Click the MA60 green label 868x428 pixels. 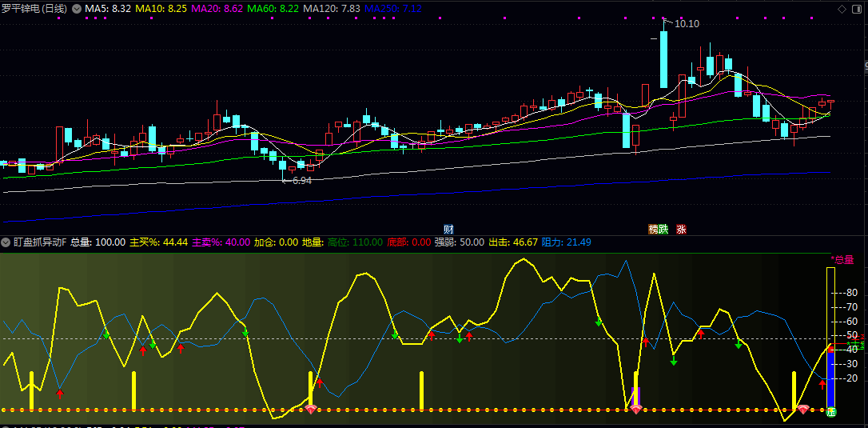pos(273,9)
